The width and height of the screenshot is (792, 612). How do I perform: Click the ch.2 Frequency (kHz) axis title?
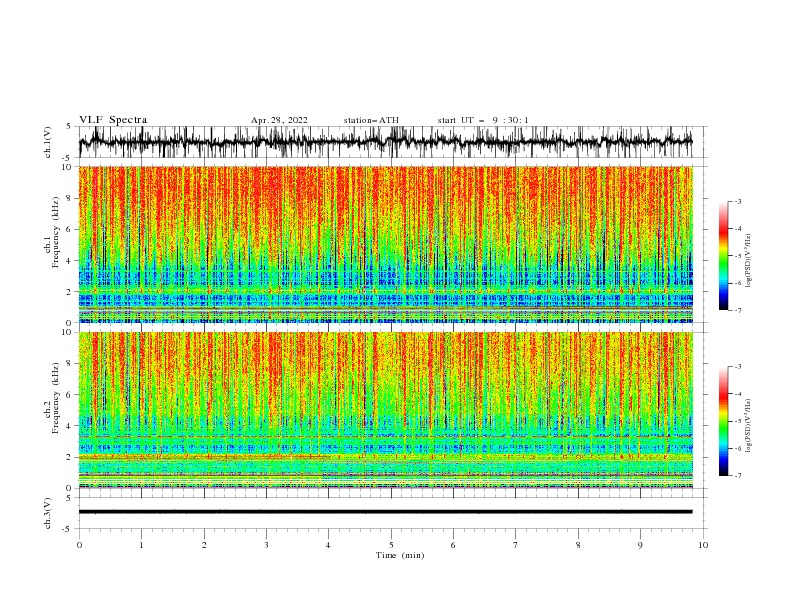click(x=53, y=398)
